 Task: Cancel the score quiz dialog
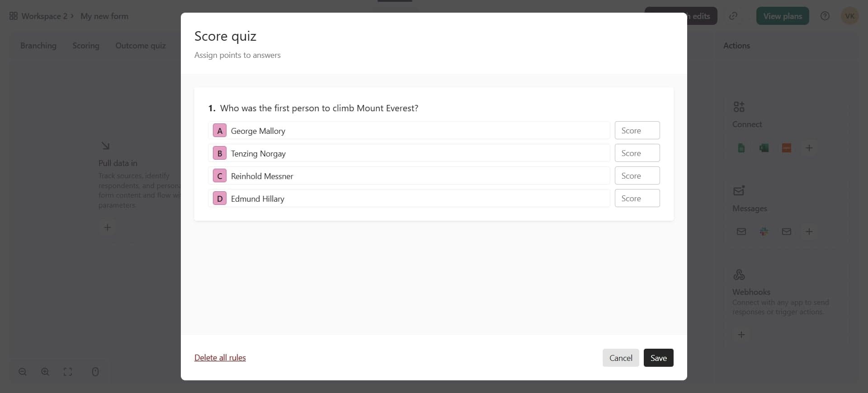coord(621,358)
